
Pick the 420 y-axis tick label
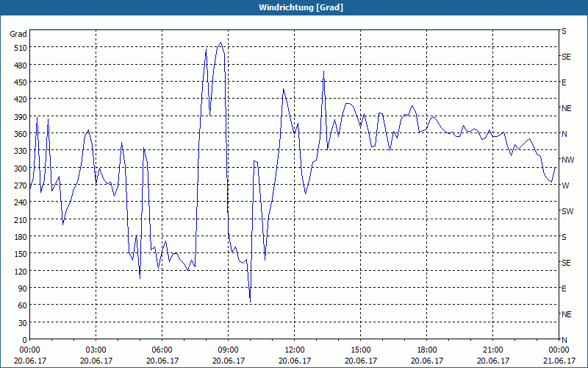click(x=21, y=99)
